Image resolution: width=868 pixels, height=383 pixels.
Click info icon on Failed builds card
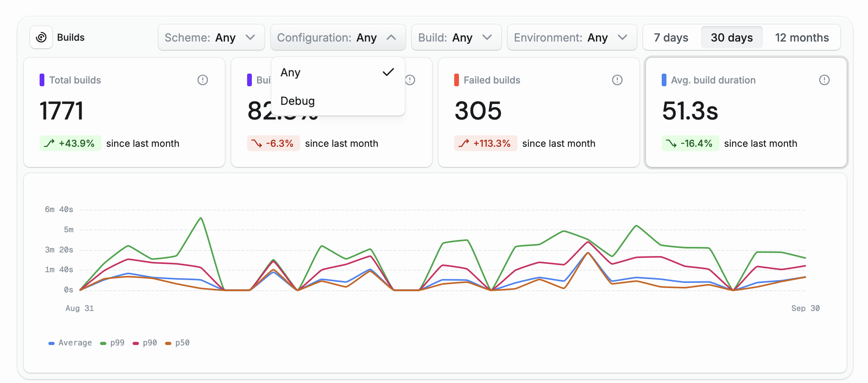click(x=617, y=80)
